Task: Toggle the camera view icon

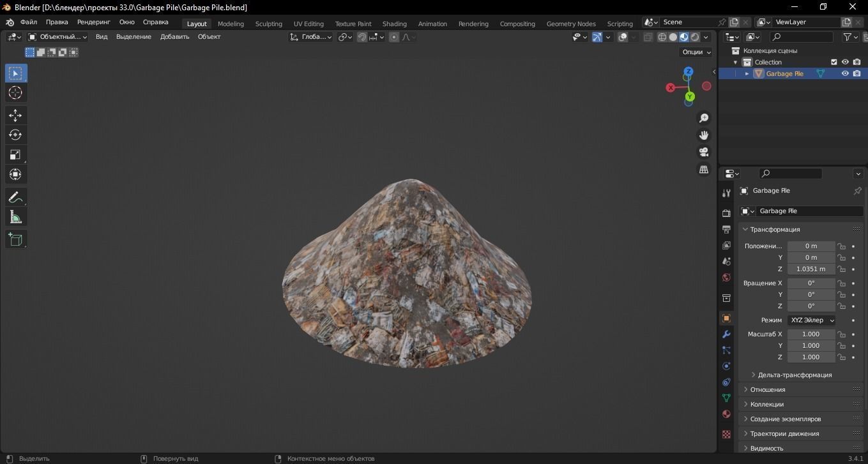Action: pyautogui.click(x=704, y=152)
